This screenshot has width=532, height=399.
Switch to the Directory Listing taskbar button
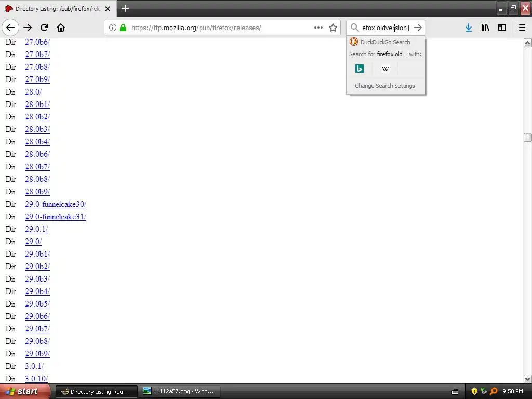[x=97, y=392]
